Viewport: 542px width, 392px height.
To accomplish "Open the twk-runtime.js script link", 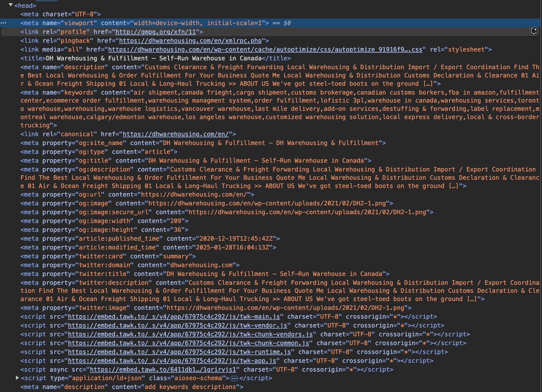I will pos(179,352).
